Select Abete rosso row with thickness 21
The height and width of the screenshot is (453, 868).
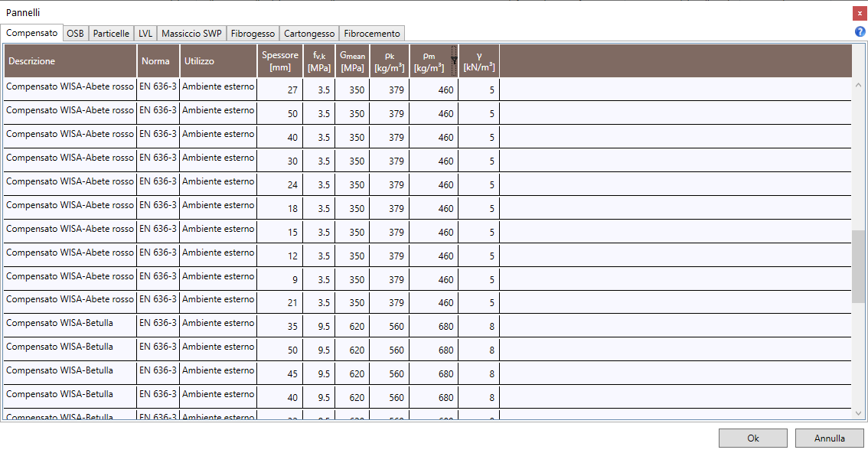(427, 302)
